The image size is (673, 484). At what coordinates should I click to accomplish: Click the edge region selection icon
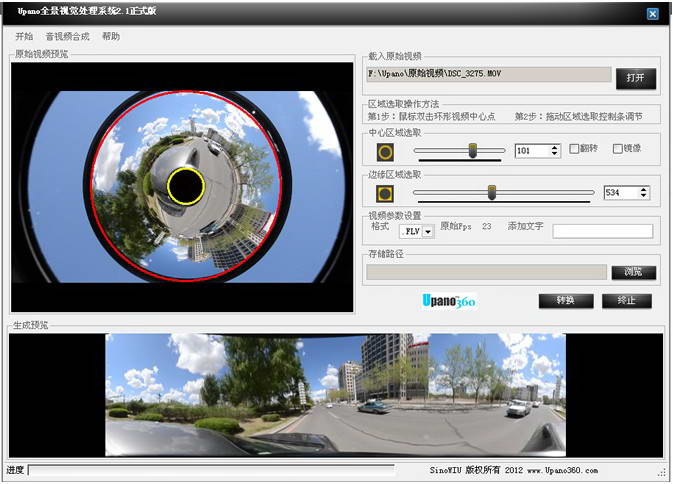click(385, 193)
